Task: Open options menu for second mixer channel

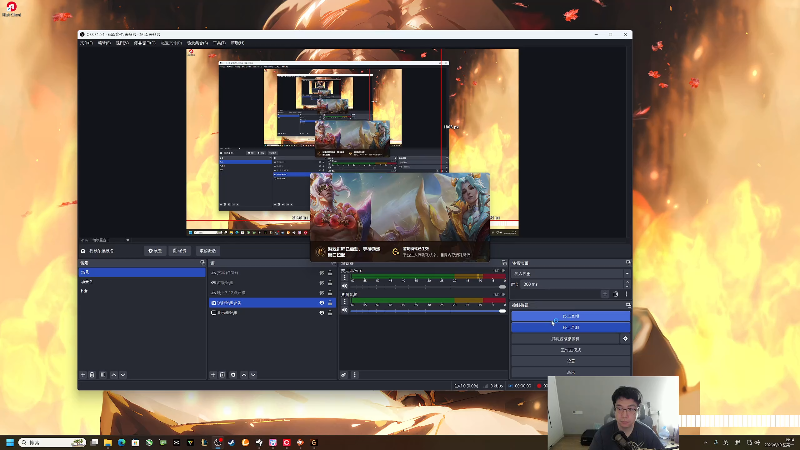Action: click(345, 302)
